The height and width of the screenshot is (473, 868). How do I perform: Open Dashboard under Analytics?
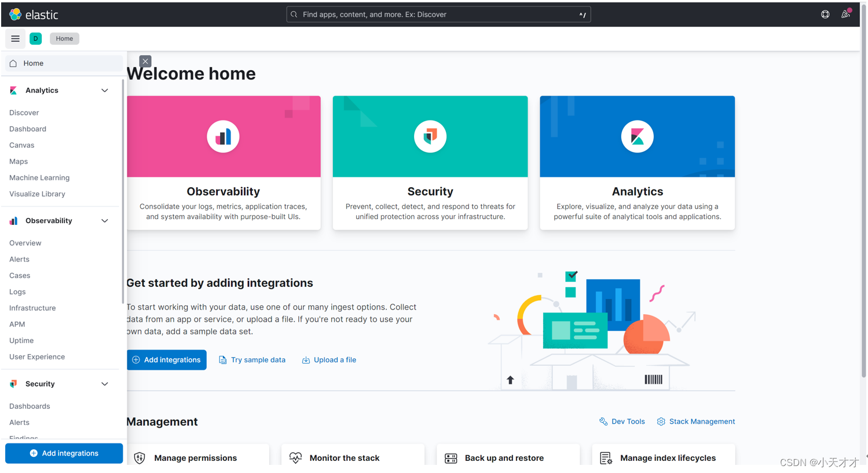pyautogui.click(x=28, y=129)
